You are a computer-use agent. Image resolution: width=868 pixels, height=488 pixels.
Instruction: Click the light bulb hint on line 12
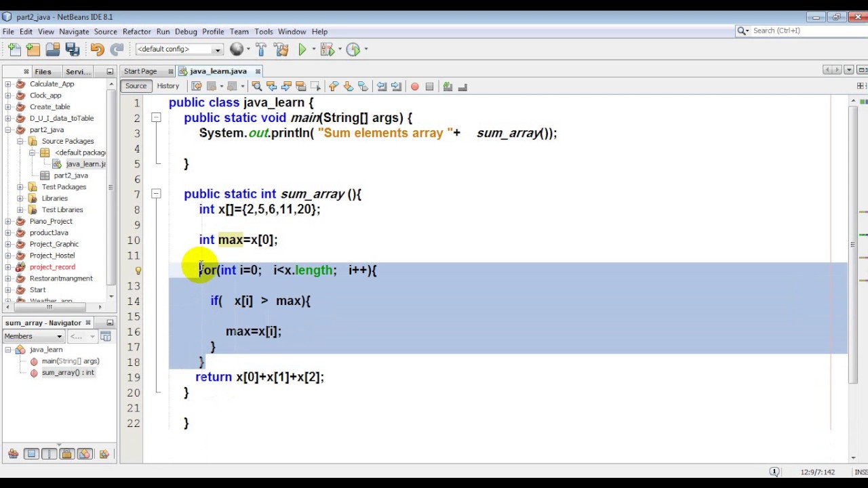point(138,270)
